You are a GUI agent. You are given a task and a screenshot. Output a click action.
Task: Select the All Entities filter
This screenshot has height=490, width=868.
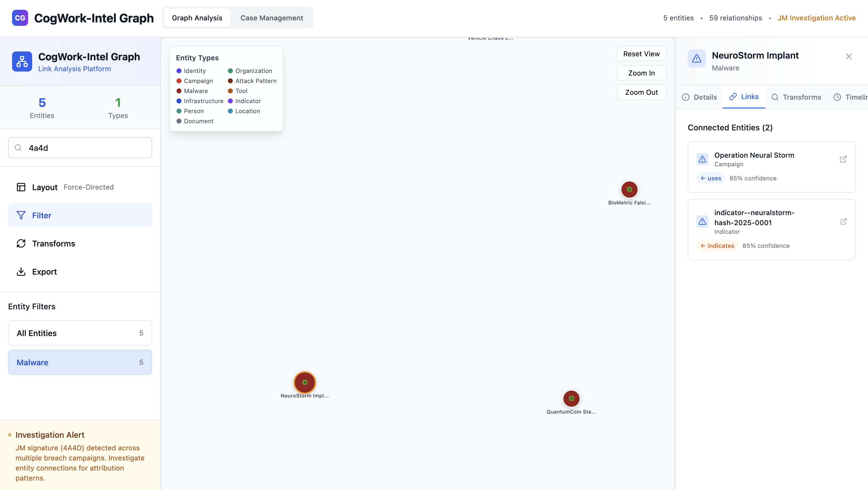(80, 333)
